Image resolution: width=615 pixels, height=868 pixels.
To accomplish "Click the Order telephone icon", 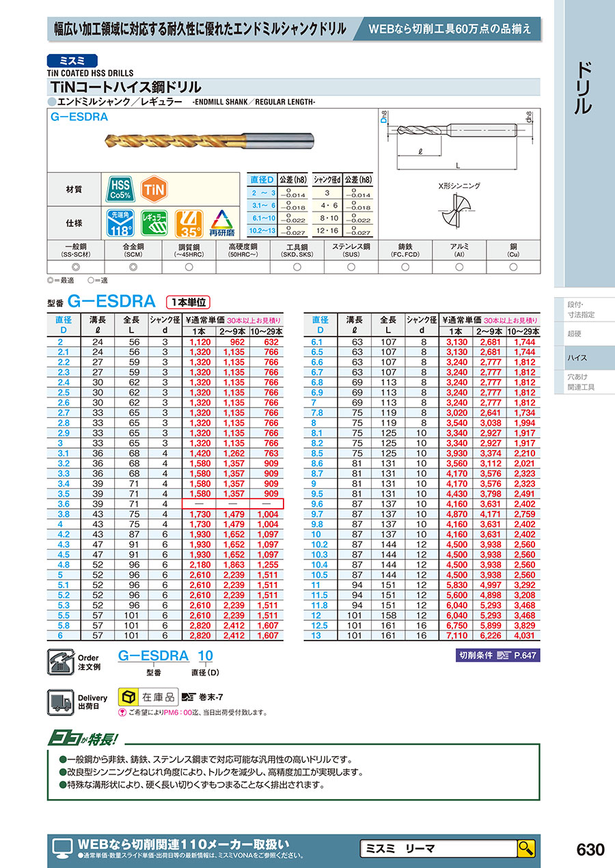I will click(60, 661).
